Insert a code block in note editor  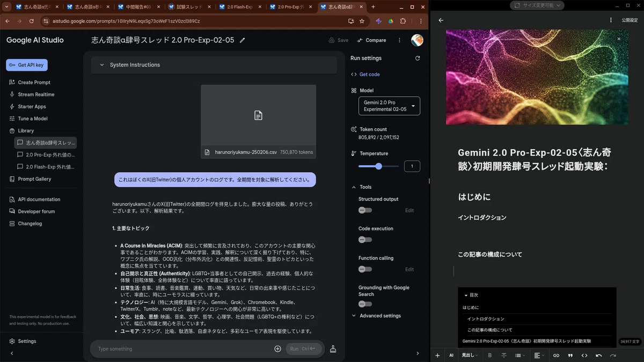pyautogui.click(x=584, y=355)
